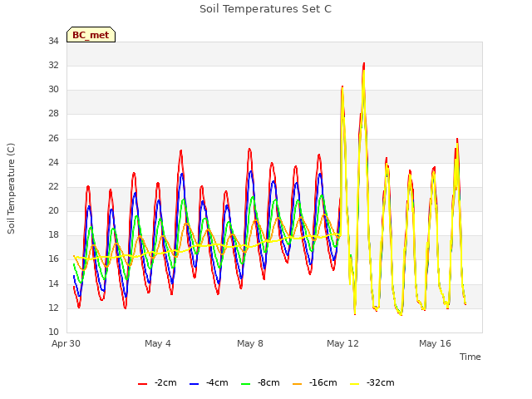
Task: Click the orange -16cm legend swatch
Action: pos(298,384)
